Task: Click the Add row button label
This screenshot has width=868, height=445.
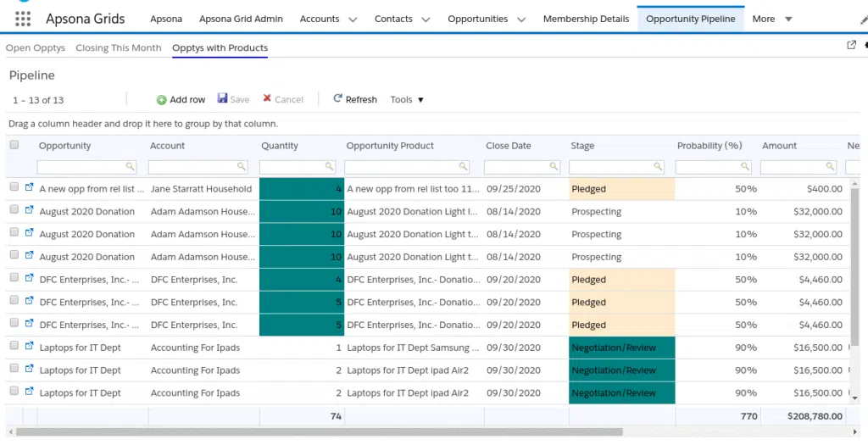Action: pyautogui.click(x=187, y=100)
